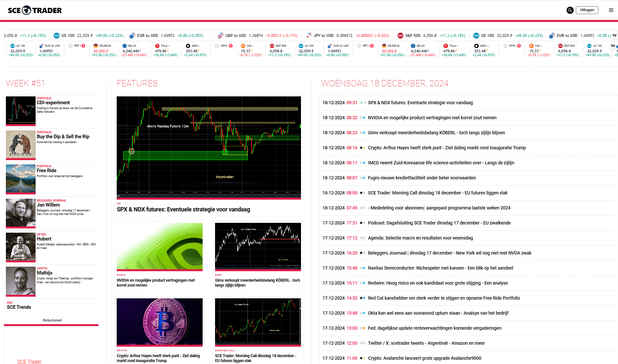The height and width of the screenshot is (364, 618).
Task: Open the SPX & NDX futures headline under Features
Action: (183, 209)
